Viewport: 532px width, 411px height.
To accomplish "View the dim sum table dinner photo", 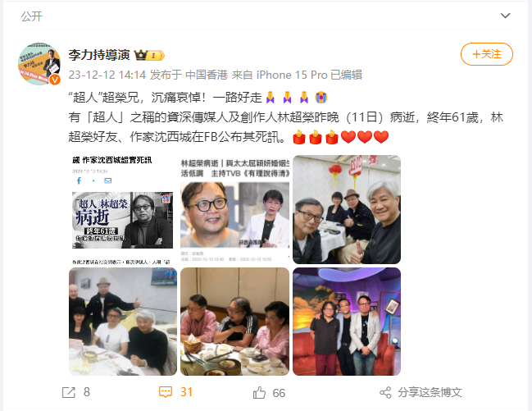I will click(x=234, y=322).
